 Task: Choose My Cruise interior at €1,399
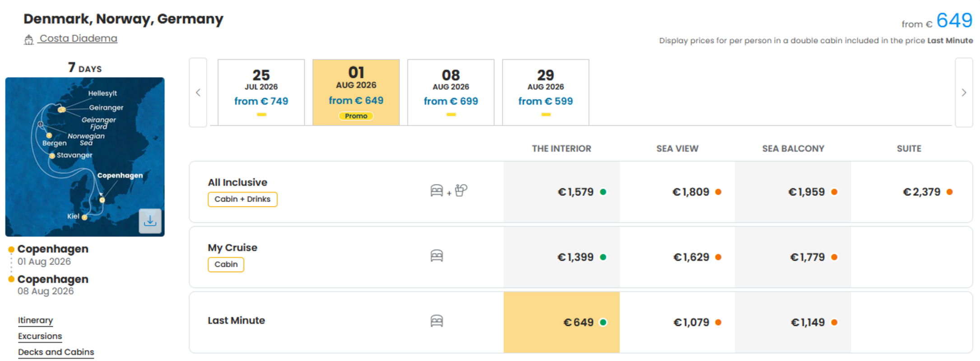tap(562, 257)
